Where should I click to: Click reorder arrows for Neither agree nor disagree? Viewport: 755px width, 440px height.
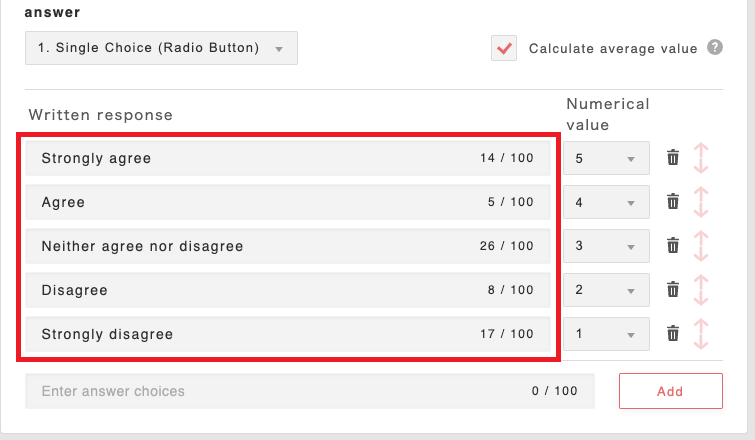click(701, 246)
